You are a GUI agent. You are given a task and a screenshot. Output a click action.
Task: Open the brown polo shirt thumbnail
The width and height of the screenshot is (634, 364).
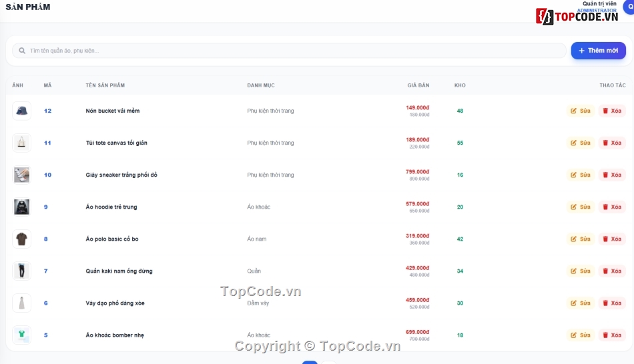[x=22, y=239]
